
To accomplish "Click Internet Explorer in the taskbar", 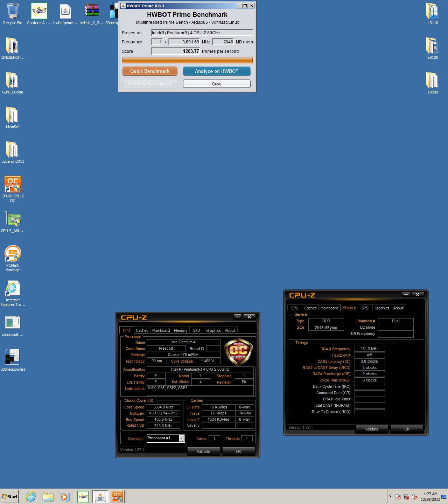I will coord(31,497).
